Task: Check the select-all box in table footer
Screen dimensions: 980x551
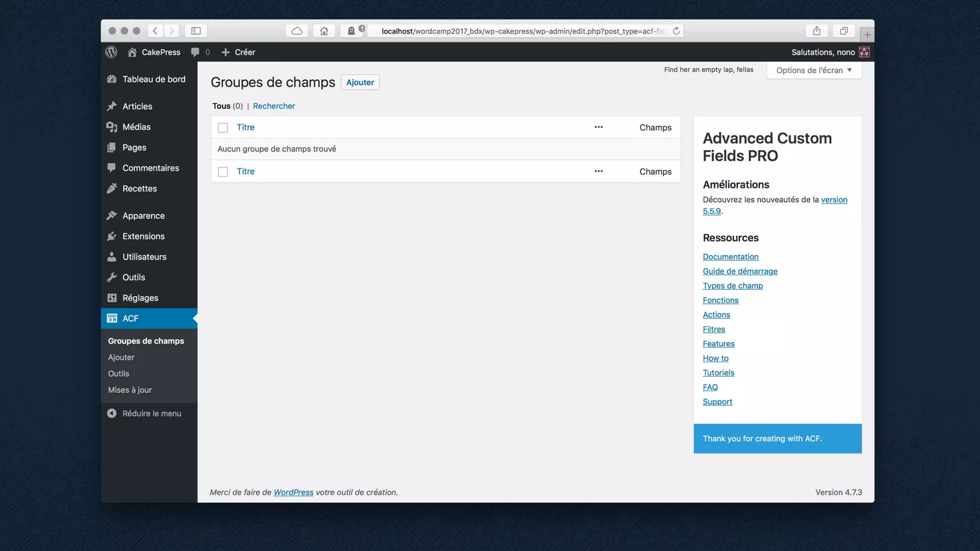Action: [223, 172]
